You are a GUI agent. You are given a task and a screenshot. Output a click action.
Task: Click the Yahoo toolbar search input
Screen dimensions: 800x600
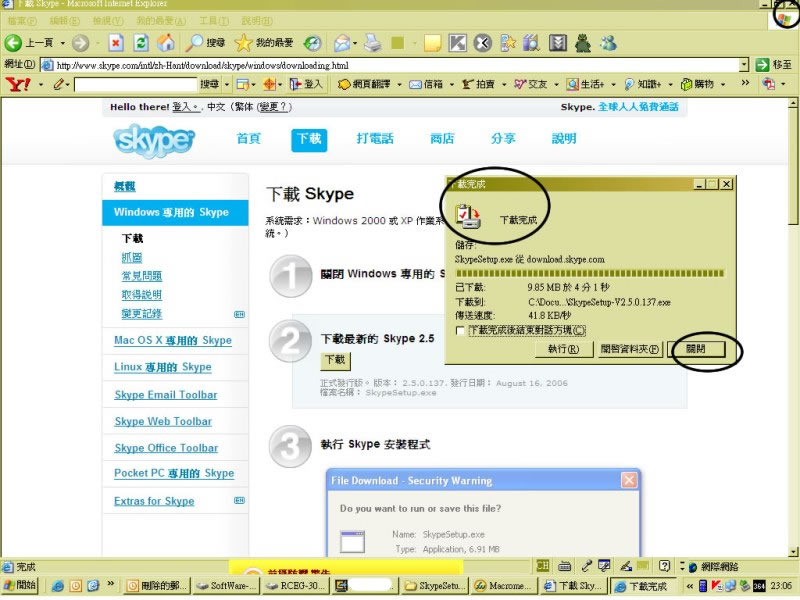coord(136,84)
